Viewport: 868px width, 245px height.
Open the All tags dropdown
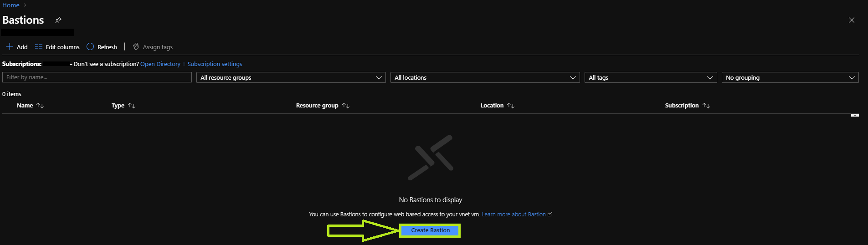pos(651,77)
